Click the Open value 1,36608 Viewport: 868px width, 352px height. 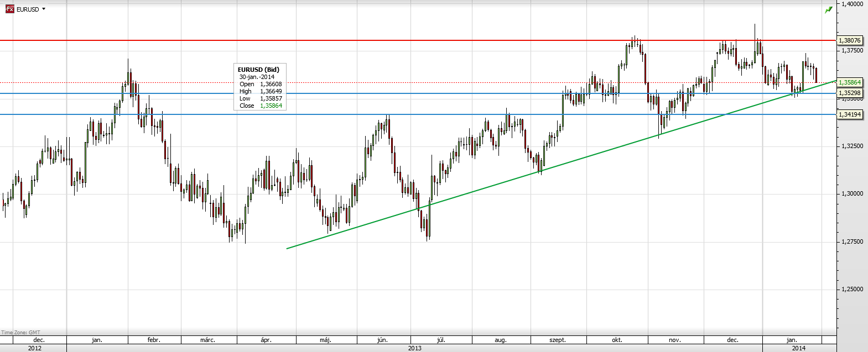coord(271,84)
